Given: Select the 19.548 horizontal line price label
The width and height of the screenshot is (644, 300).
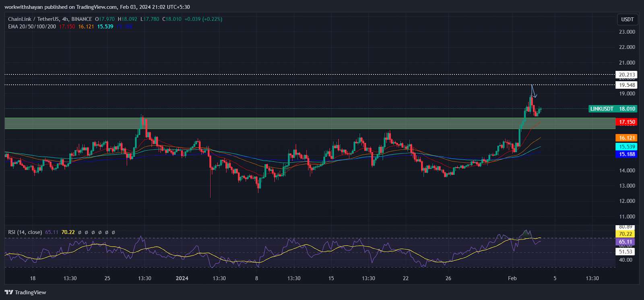Looking at the screenshot, I should coord(627,85).
